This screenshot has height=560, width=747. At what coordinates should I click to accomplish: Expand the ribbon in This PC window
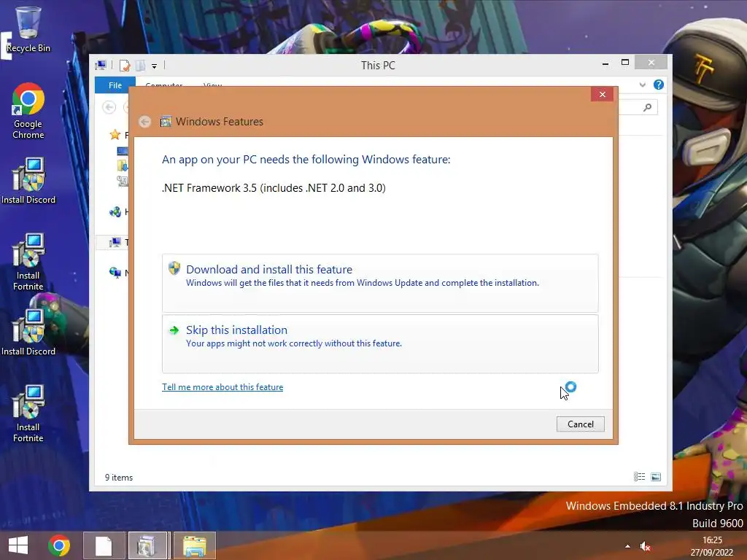point(642,85)
